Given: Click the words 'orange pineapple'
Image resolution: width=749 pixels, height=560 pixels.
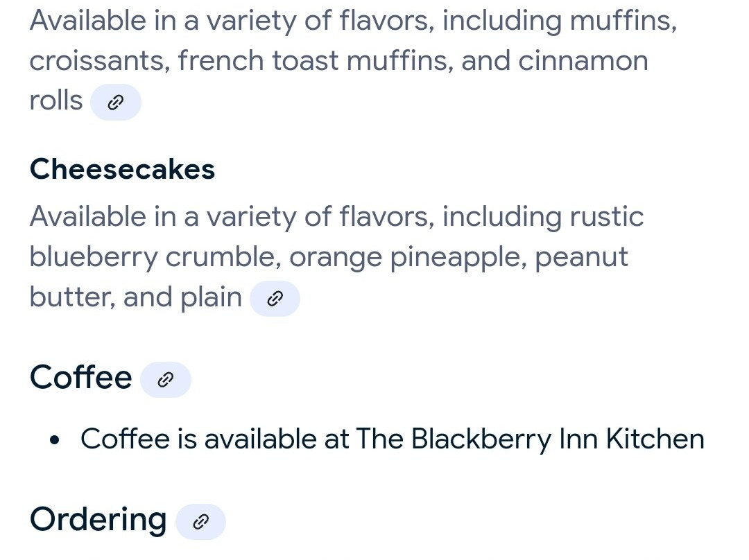Looking at the screenshot, I should tap(408, 258).
